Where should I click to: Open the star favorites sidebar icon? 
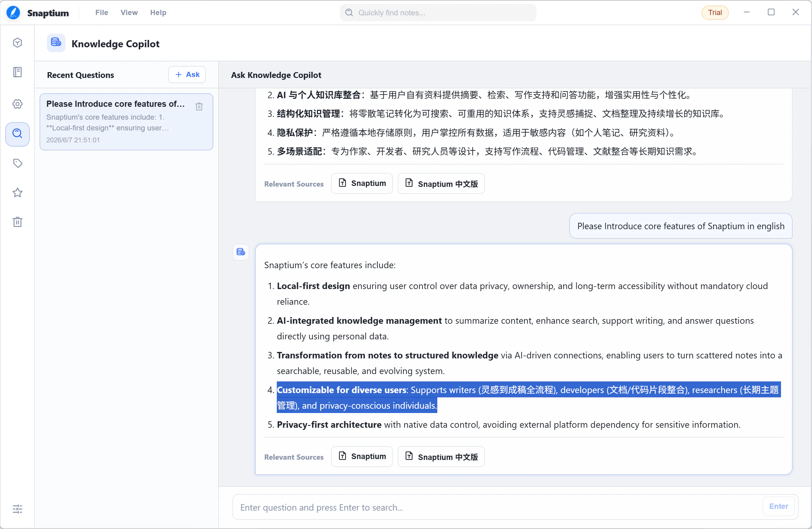(17, 193)
